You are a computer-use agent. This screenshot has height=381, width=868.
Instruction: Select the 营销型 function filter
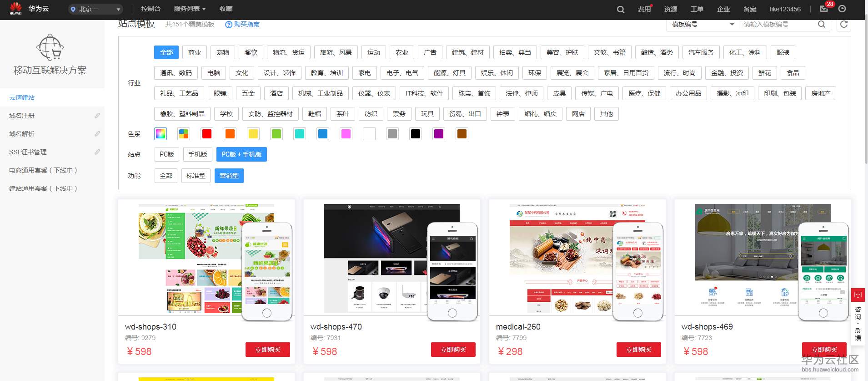229,176
